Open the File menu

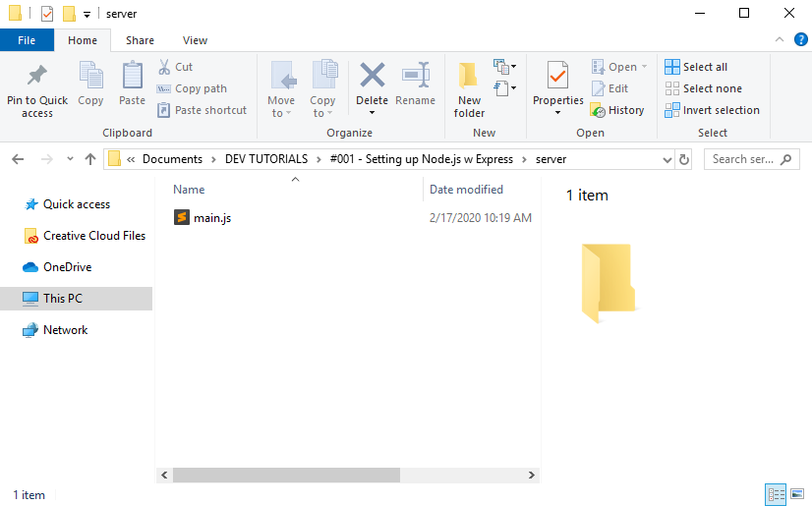click(27, 40)
